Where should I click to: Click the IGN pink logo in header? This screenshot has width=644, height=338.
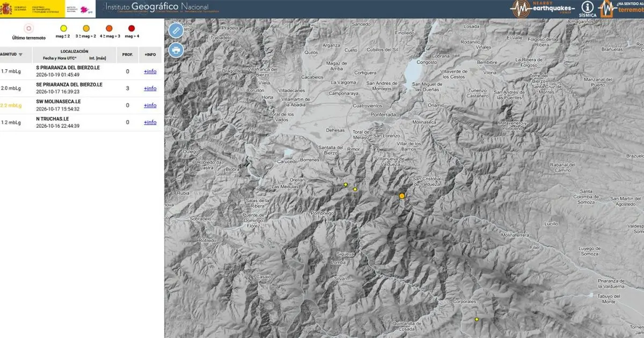tap(84, 9)
